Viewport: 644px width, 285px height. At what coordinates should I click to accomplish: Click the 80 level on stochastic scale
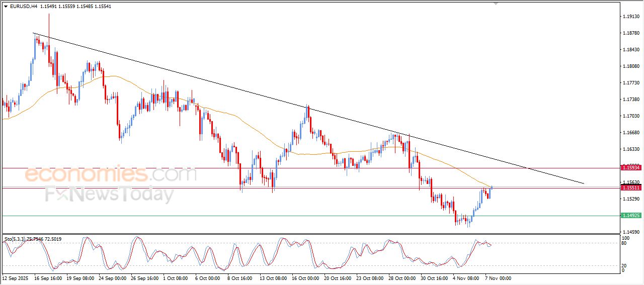[624, 244]
